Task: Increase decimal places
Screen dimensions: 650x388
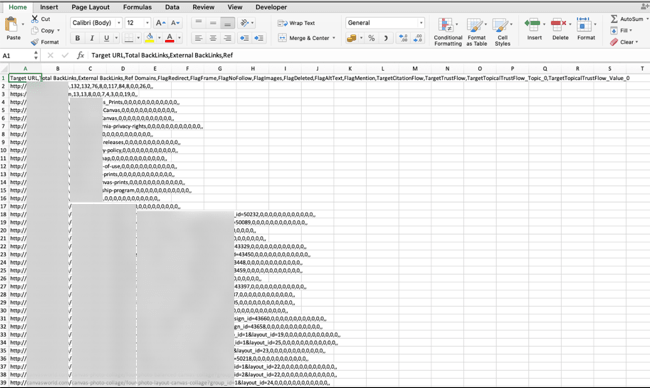Action: tap(403, 38)
